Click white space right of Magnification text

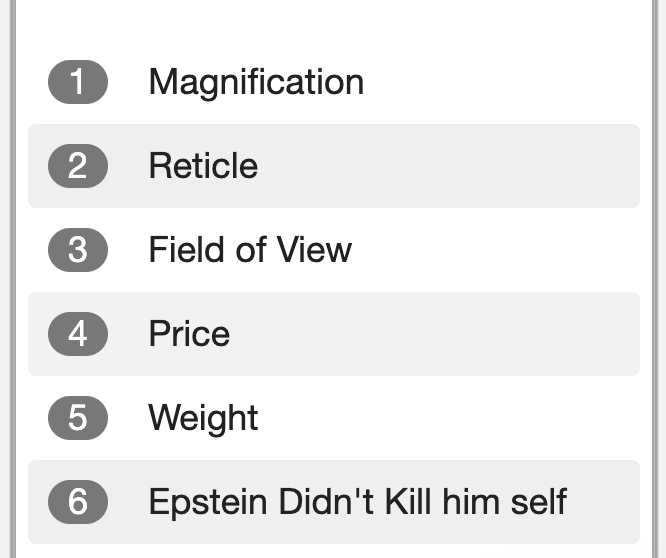501,82
